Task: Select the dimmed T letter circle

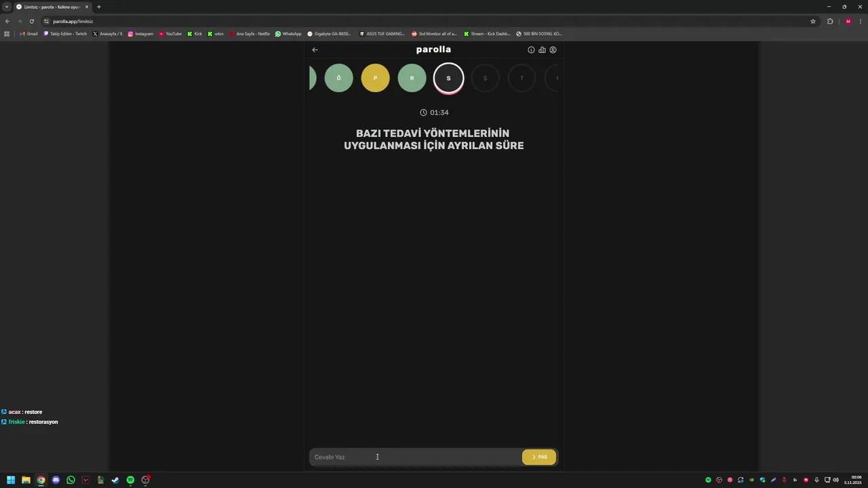Action: 521,78
